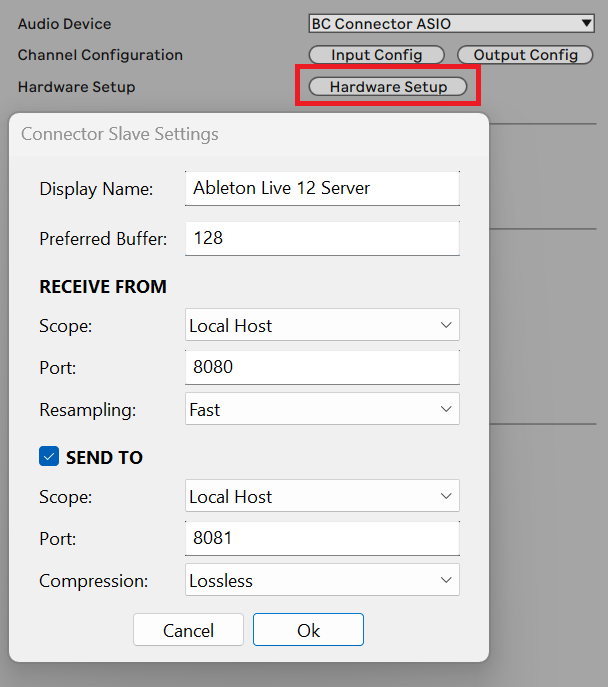Focus the Display Name text field
This screenshot has height=687, width=608.
click(322, 188)
